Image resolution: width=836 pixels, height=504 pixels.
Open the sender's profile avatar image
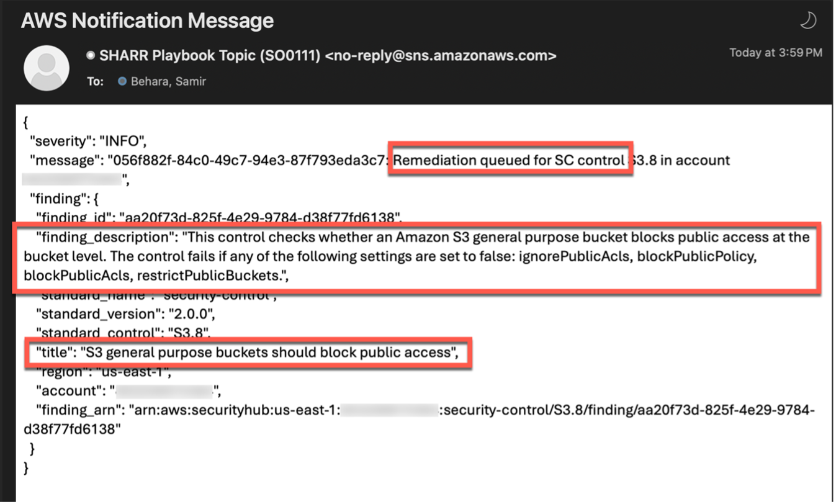(x=47, y=68)
